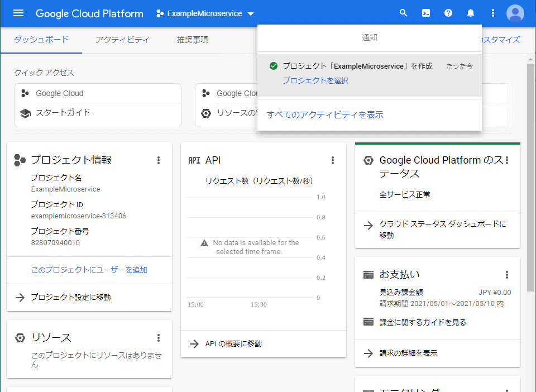
Task: Switch to the アクティビティ tab
Action: [x=122, y=40]
